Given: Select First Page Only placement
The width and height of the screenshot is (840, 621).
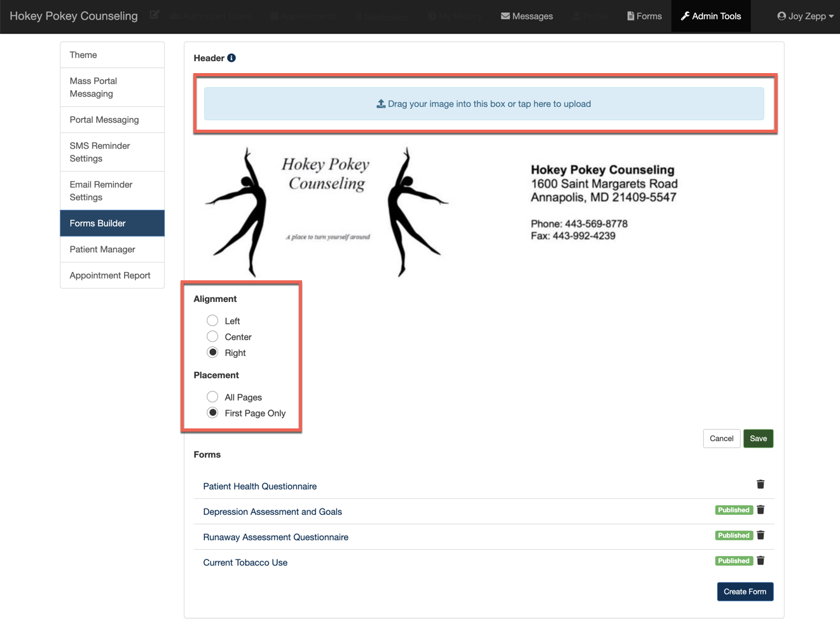Looking at the screenshot, I should click(x=212, y=413).
